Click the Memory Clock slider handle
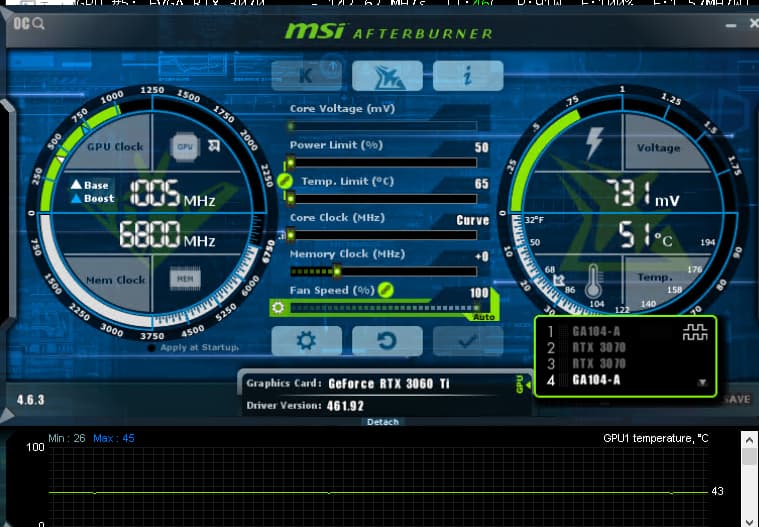 [337, 271]
